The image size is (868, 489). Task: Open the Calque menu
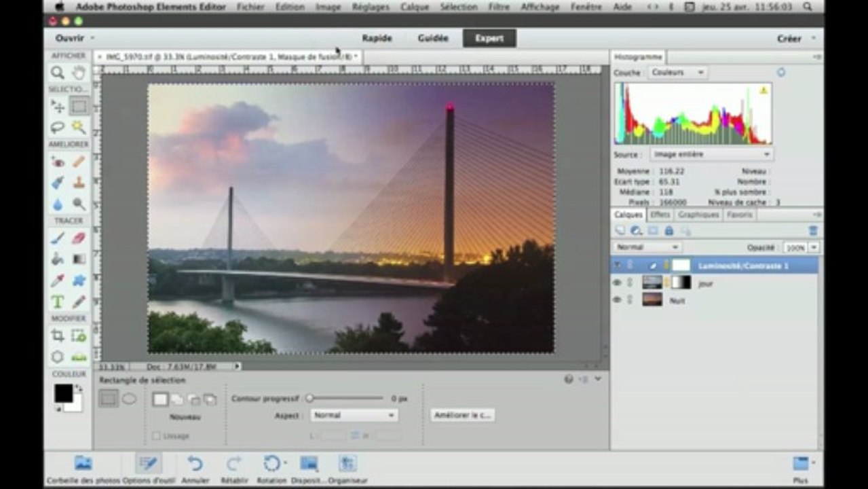coord(415,7)
